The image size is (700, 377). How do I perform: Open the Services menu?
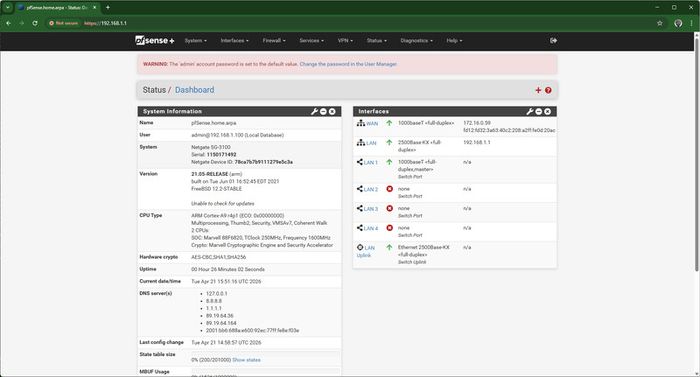(x=312, y=41)
